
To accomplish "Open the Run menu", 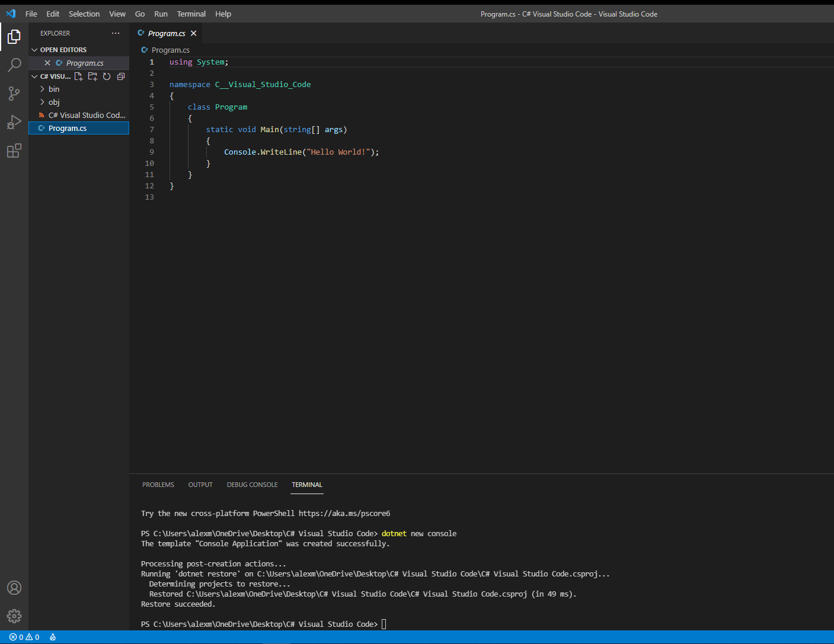I will pos(161,14).
